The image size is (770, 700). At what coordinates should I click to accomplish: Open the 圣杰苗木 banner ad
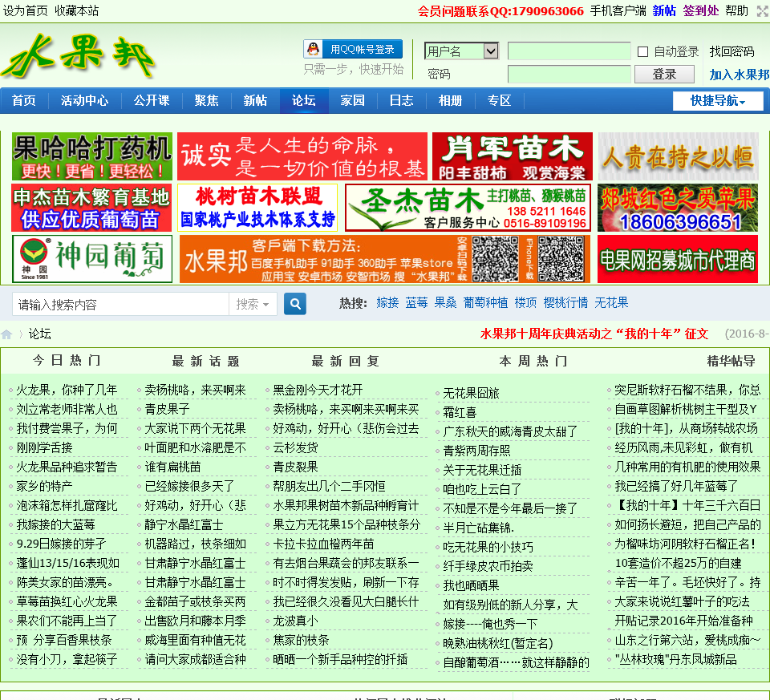(x=468, y=208)
